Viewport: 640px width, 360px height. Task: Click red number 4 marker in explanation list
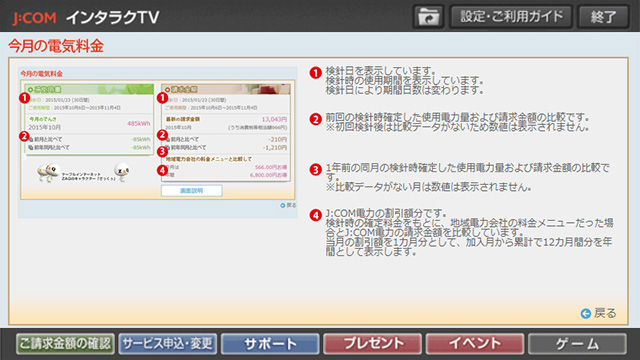(x=316, y=215)
